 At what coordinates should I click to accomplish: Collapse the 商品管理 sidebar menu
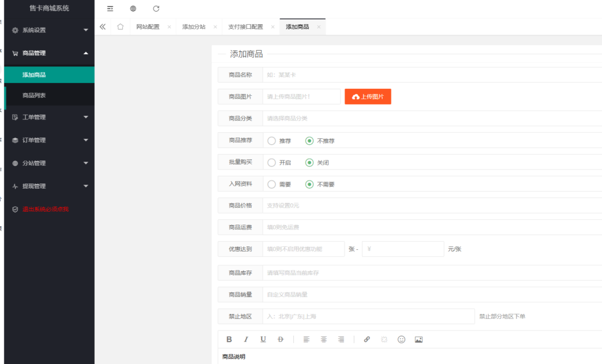click(49, 53)
